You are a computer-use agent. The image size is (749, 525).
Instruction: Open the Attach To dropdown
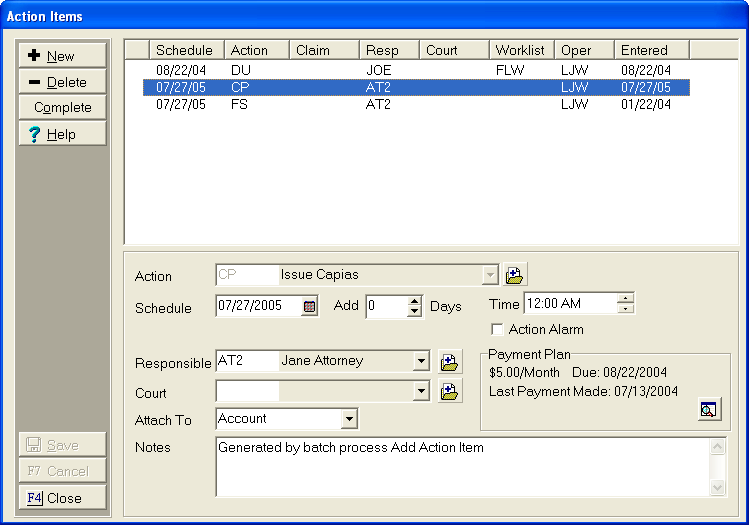coord(349,419)
